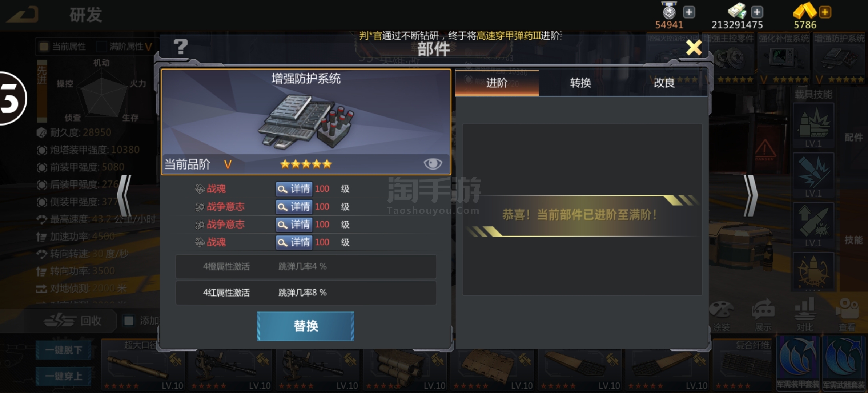
Task: Open the 展示 share icon
Action: click(763, 310)
